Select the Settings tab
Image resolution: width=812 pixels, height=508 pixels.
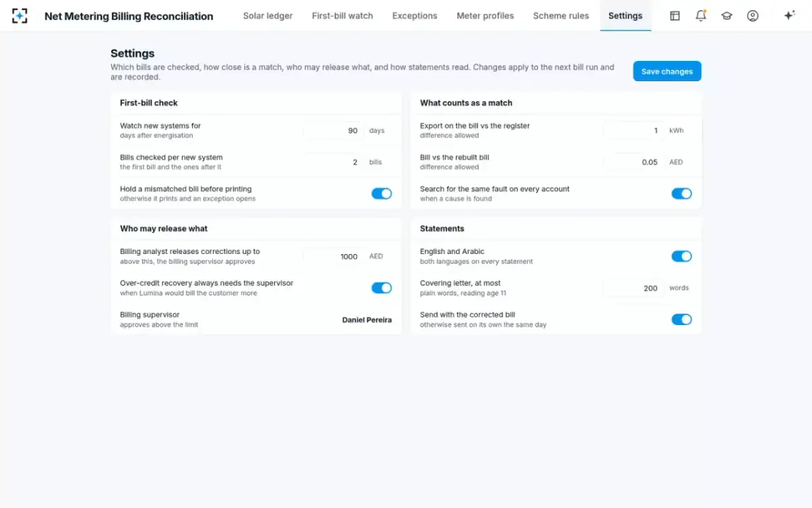625,16
